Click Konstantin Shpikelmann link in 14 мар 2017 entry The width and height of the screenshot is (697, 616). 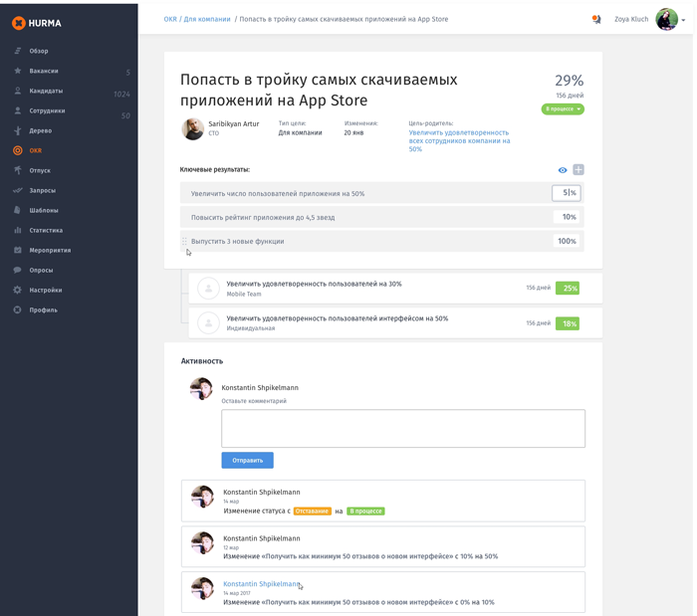(x=261, y=583)
